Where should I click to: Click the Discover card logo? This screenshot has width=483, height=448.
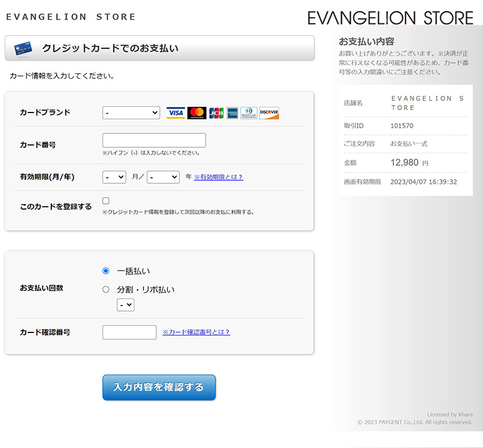269,113
